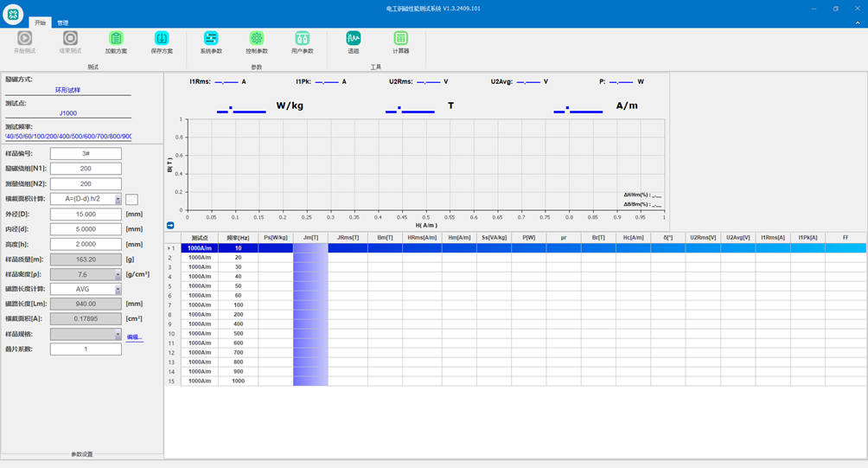868x468 pixels.
Task: Expand the 样品规格 dropdown
Action: [118, 335]
